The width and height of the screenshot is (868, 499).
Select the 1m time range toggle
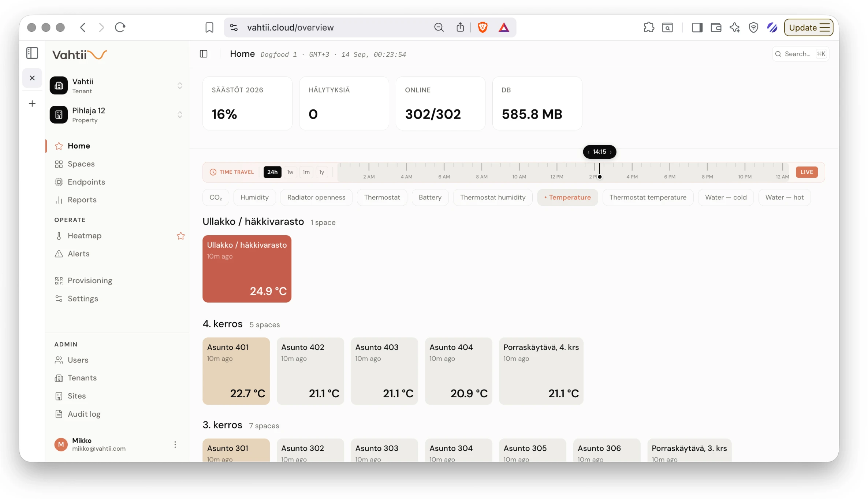(x=306, y=172)
